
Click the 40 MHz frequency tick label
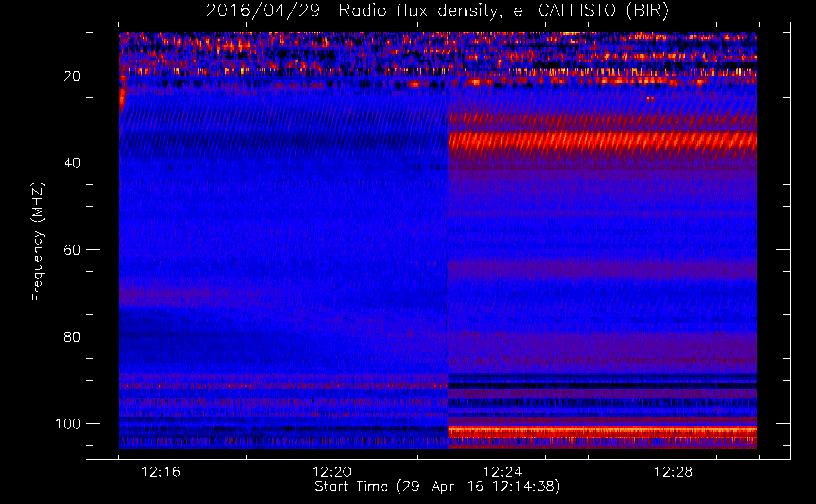point(73,163)
